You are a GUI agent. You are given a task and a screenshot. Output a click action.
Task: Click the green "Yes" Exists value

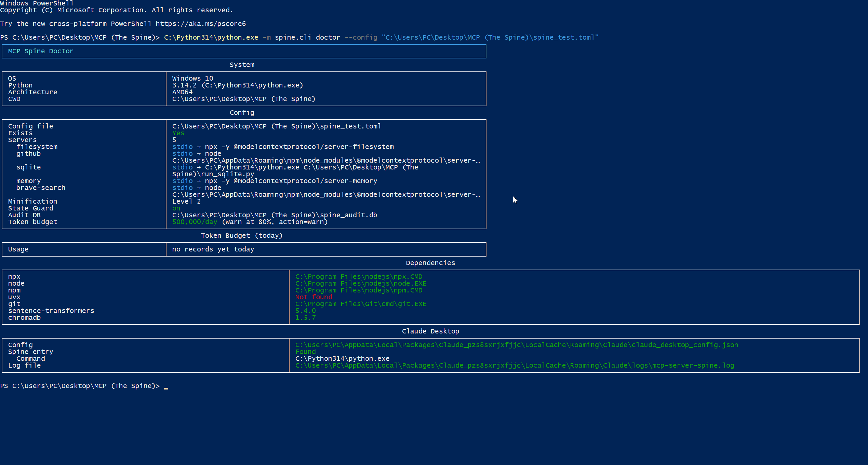(x=178, y=133)
